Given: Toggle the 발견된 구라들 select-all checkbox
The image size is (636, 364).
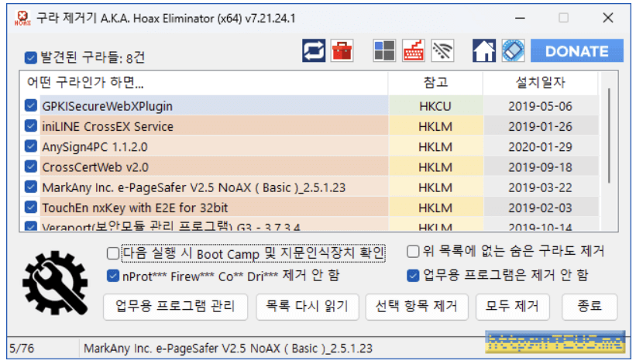Looking at the screenshot, I should tap(30, 57).
